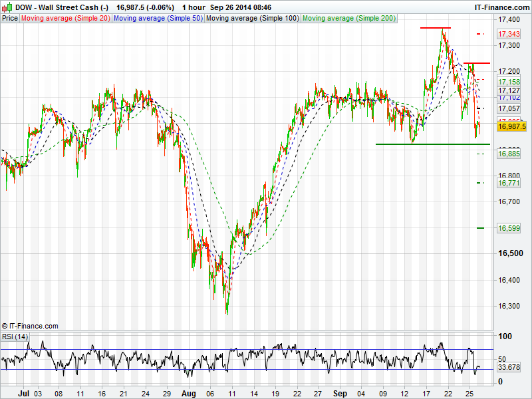The height and width of the screenshot is (399, 532).
Task: Click the 25 date label on time axis
Action: [x=469, y=394]
